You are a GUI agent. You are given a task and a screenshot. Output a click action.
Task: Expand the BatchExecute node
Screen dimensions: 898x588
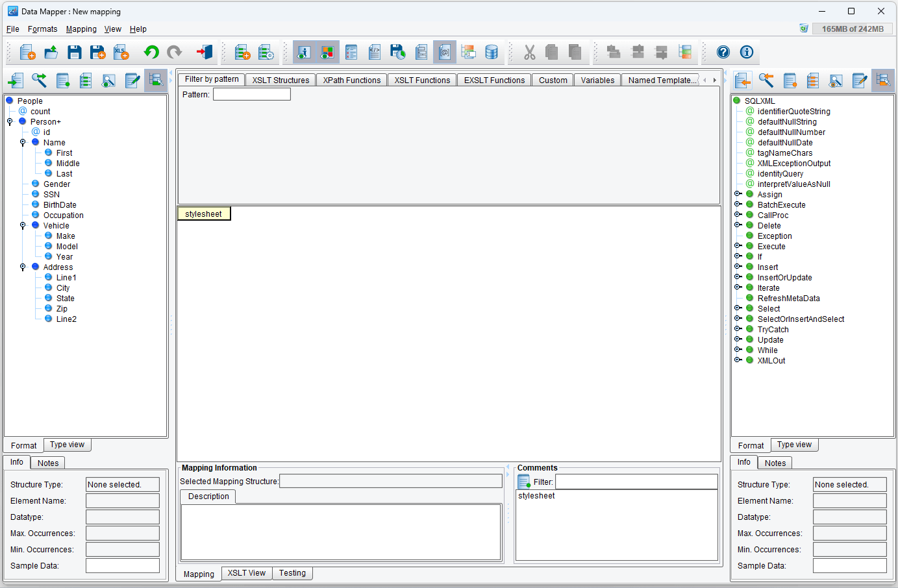coord(738,204)
